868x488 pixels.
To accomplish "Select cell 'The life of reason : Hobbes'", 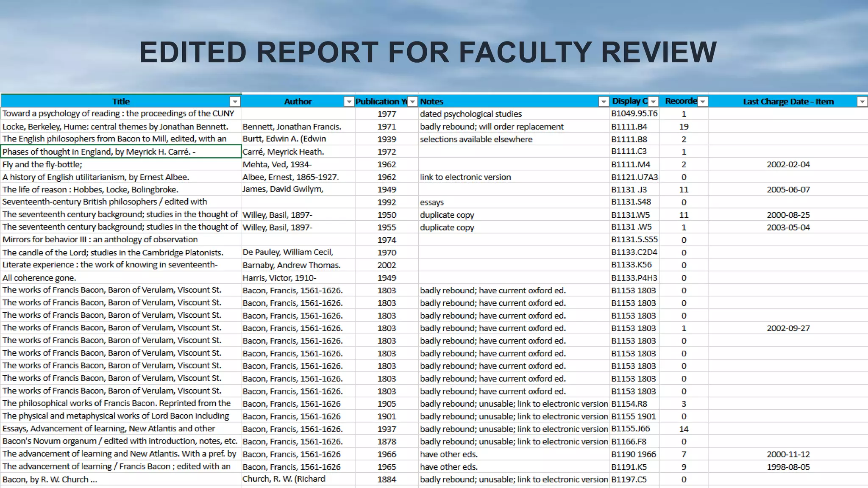I will click(x=121, y=189).
